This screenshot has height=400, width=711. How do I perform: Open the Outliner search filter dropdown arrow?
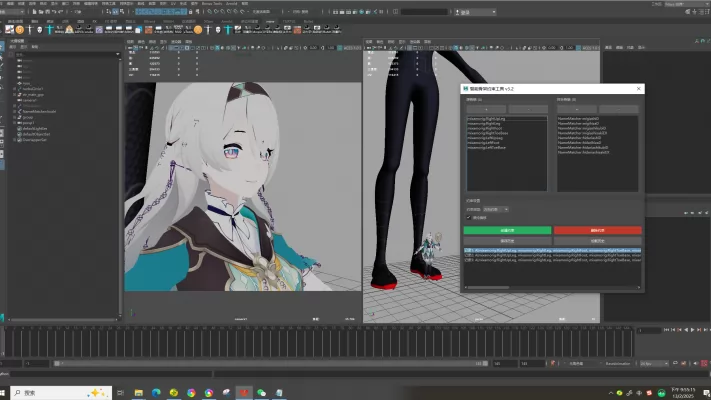pos(118,54)
